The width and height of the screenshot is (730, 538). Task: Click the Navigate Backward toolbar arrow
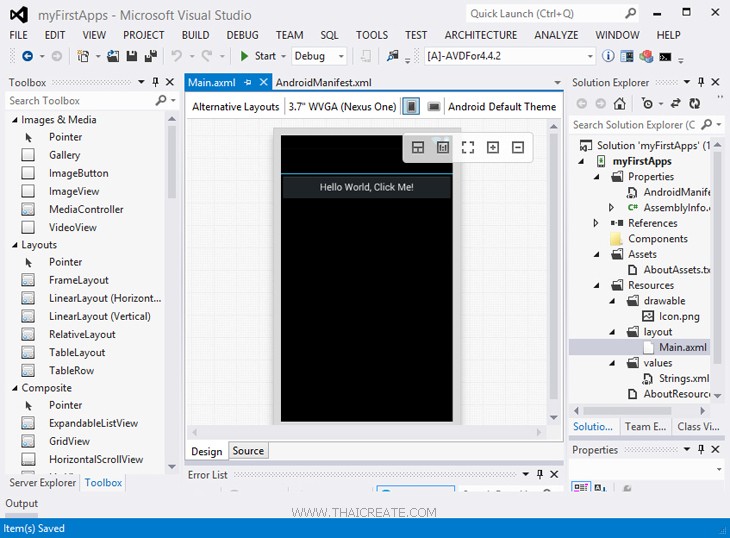coord(27,56)
